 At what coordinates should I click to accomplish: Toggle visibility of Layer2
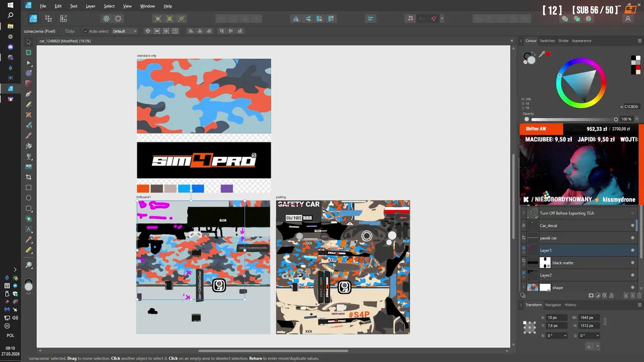[632, 275]
